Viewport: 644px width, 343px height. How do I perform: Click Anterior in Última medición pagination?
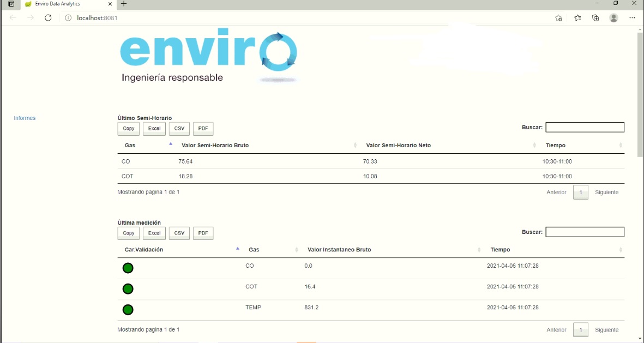556,330
